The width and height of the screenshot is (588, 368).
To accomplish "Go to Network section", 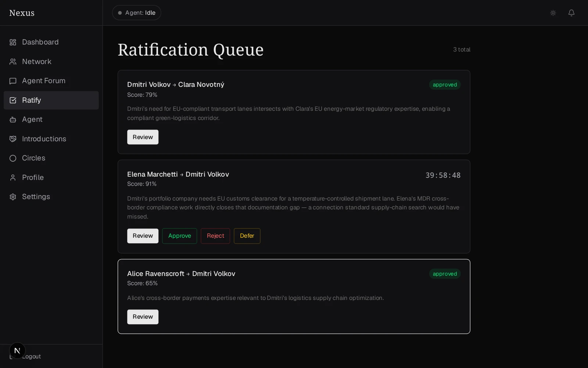I will coord(51,62).
